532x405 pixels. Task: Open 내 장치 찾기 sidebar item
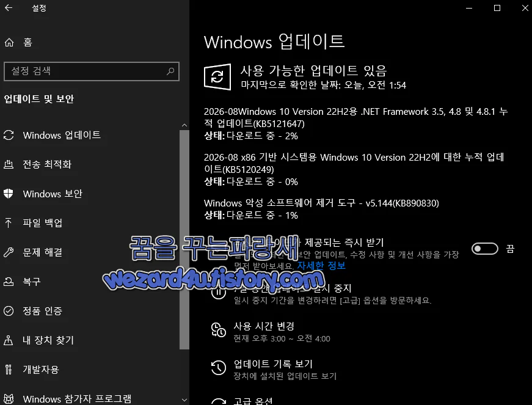click(x=90, y=340)
